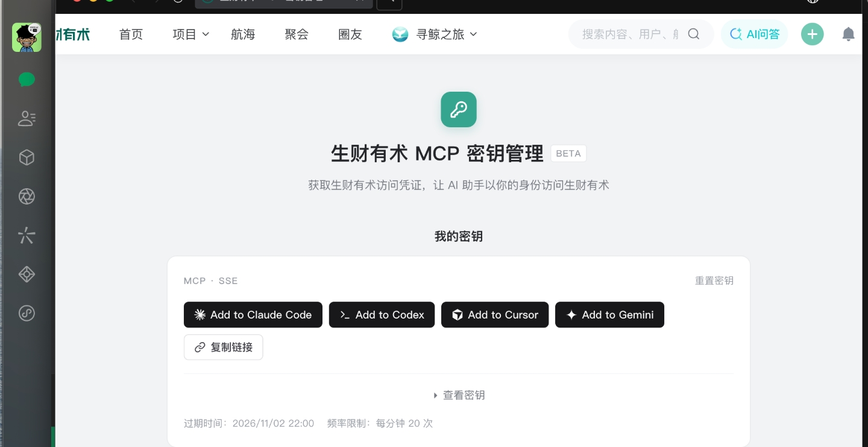Click the 生财有术 MCP 密钥管理 title
This screenshot has width=868, height=447.
click(438, 154)
